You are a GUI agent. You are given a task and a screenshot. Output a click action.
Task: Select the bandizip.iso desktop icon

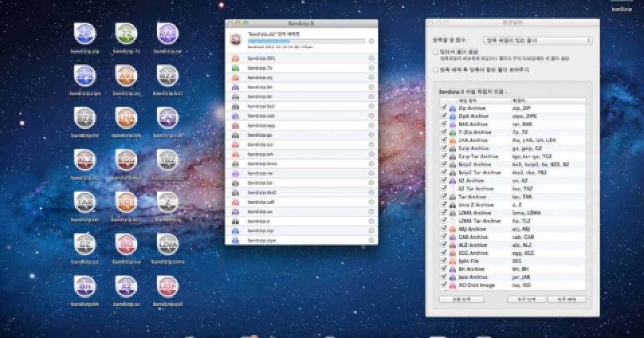tap(126, 245)
